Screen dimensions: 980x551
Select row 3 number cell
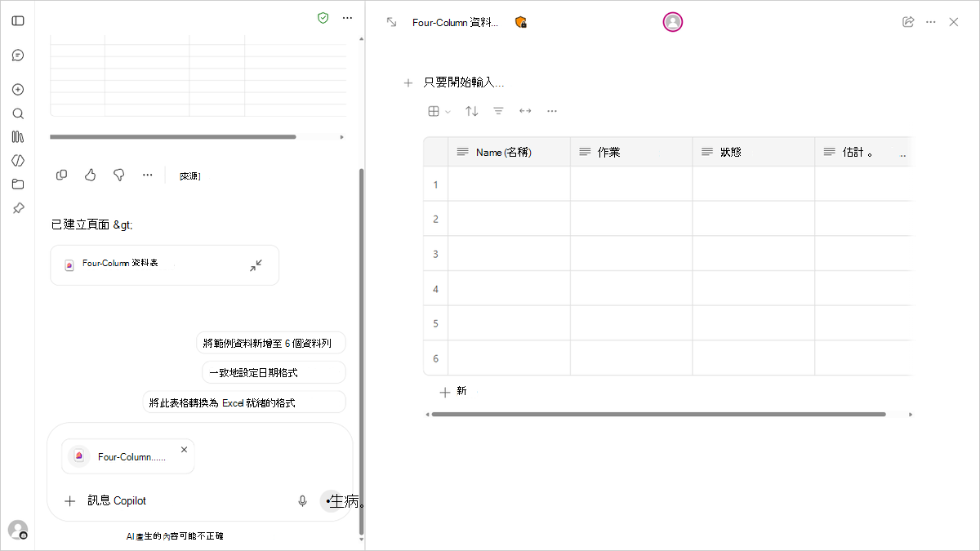point(435,254)
